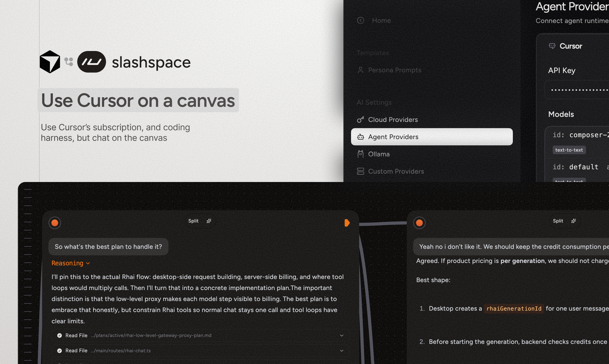Open Custom Providers settings

(396, 171)
